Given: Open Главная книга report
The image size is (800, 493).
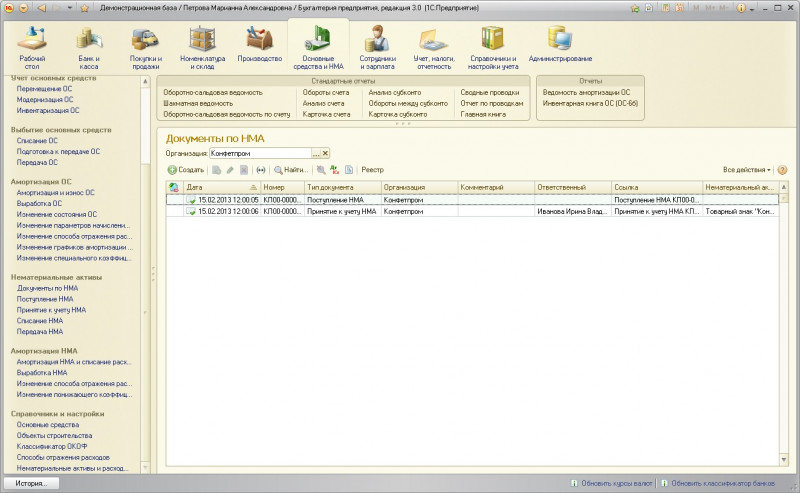Looking at the screenshot, I should coord(483,114).
